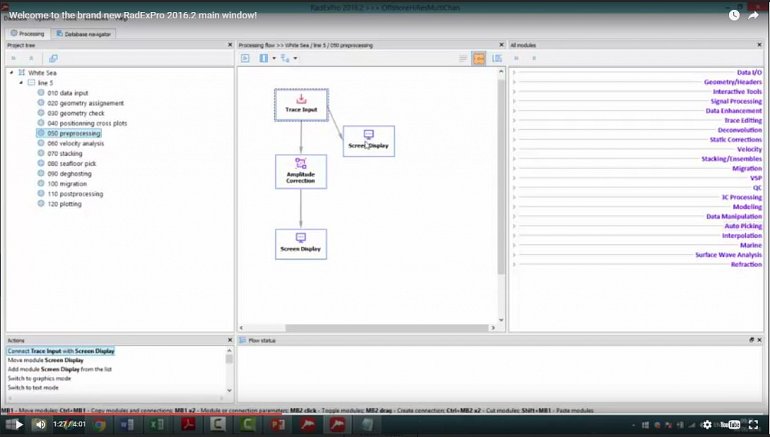Click the flow canvas horizontal scrollbar
Screen dimensions: 770x437
[x=386, y=328]
